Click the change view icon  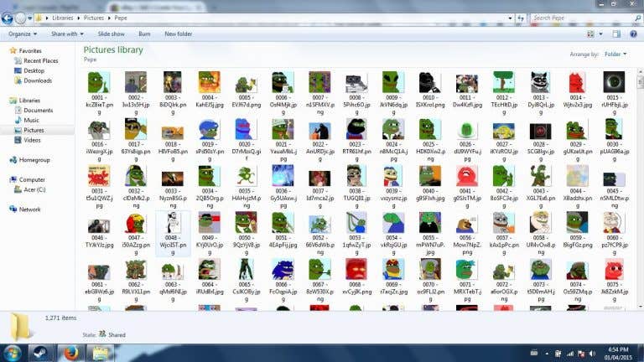(590, 34)
